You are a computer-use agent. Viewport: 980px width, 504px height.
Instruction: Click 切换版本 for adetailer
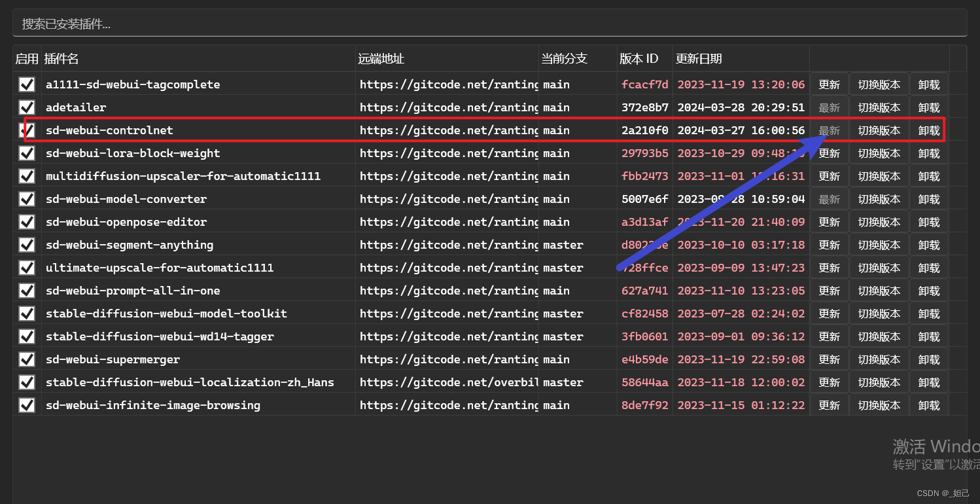point(879,107)
